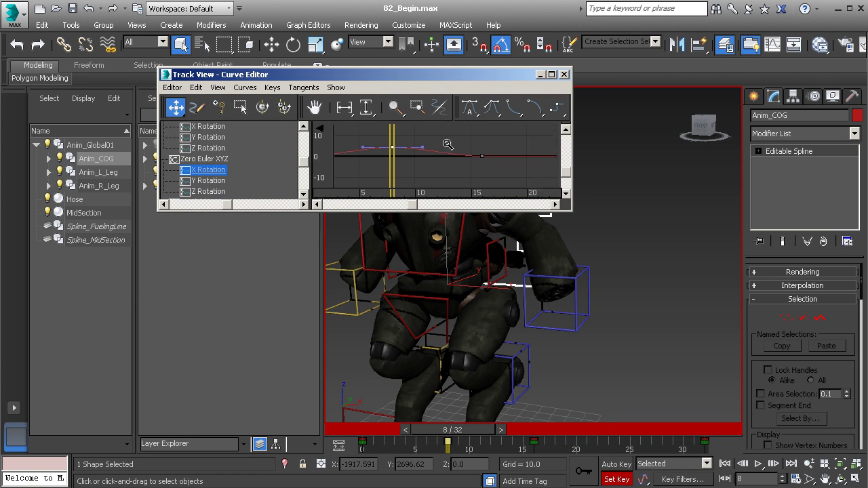Open the Animation menu
This screenshot has height=488, width=868.
point(256,25)
